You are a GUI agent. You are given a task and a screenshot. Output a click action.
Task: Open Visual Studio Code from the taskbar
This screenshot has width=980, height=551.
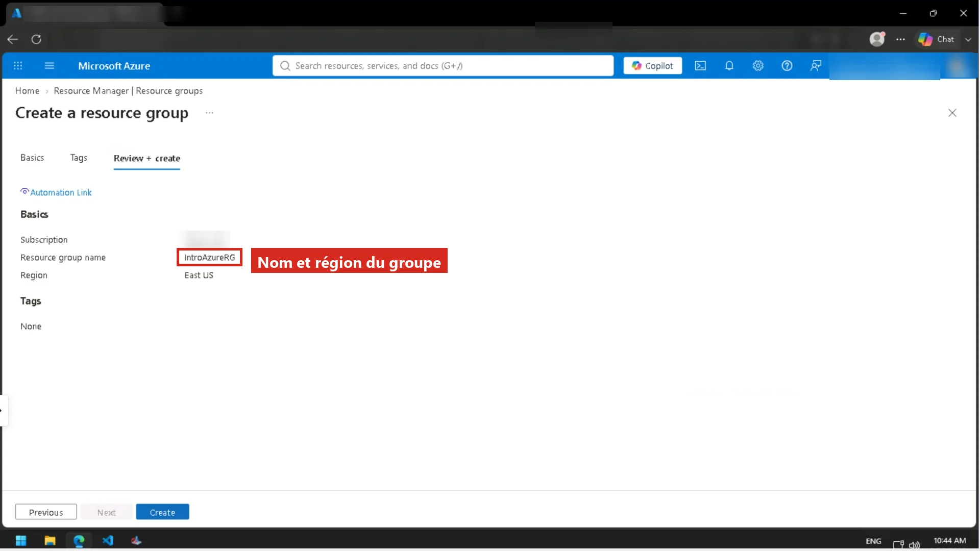[x=108, y=541]
